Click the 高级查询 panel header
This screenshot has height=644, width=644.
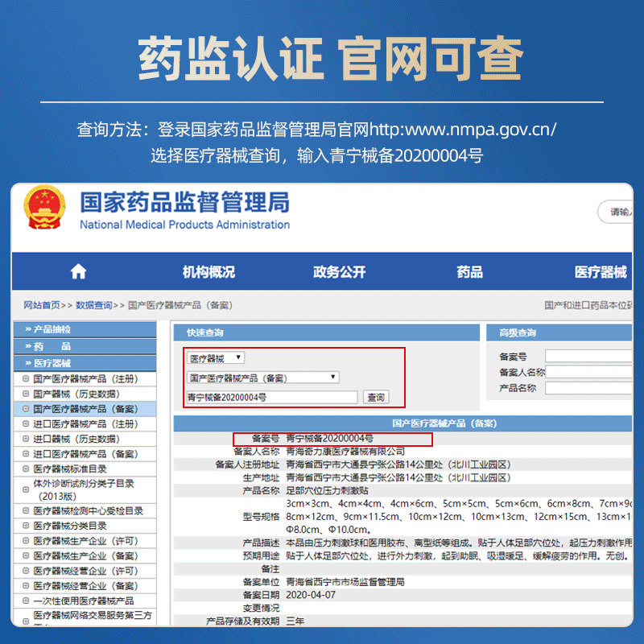pos(559,332)
